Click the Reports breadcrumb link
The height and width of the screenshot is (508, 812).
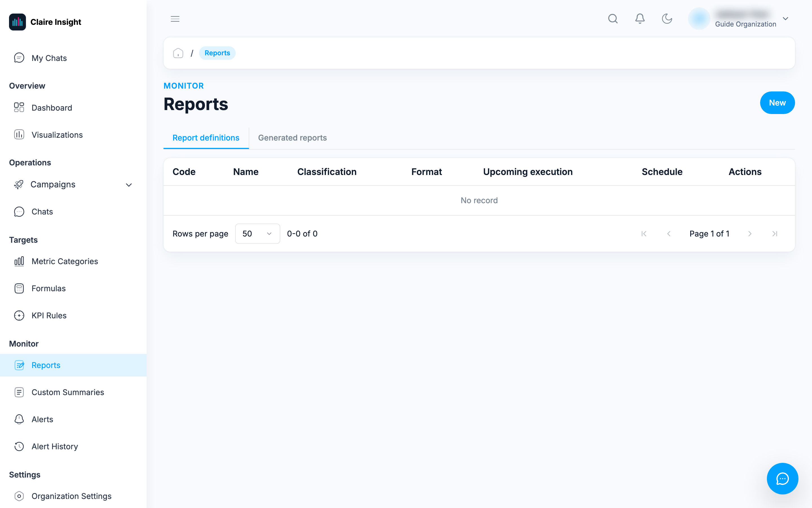coord(217,53)
